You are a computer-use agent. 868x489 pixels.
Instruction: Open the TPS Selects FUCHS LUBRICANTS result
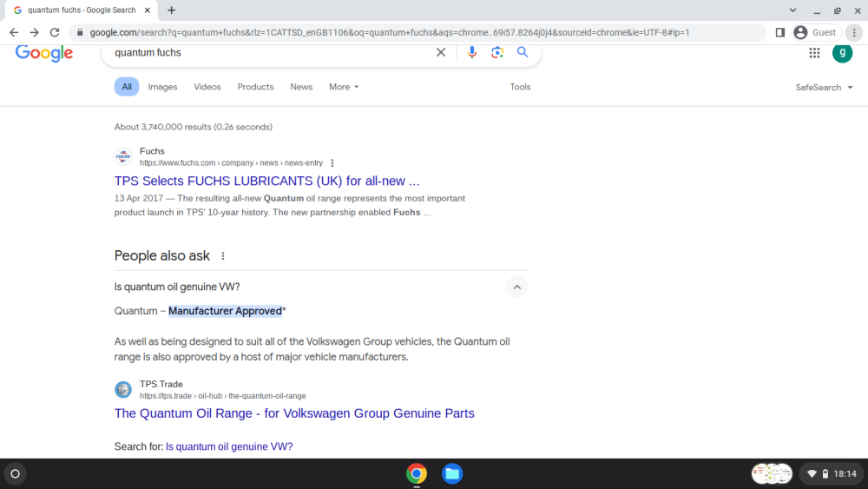tap(266, 181)
